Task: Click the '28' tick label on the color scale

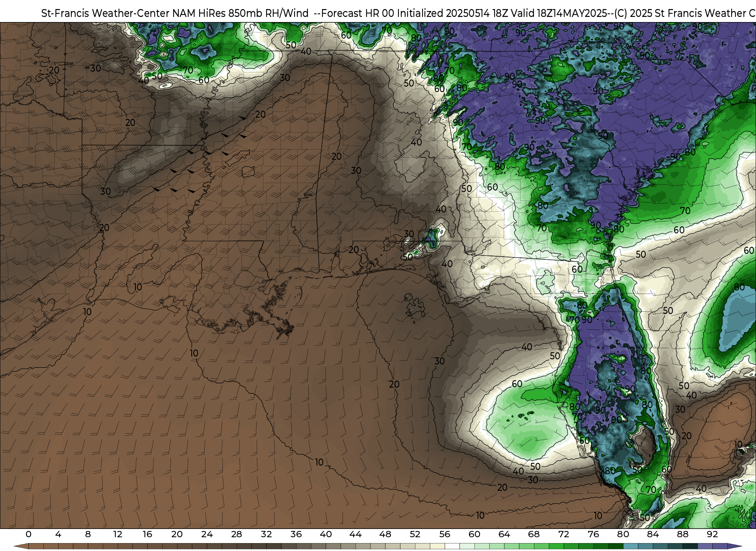Action: [237, 534]
